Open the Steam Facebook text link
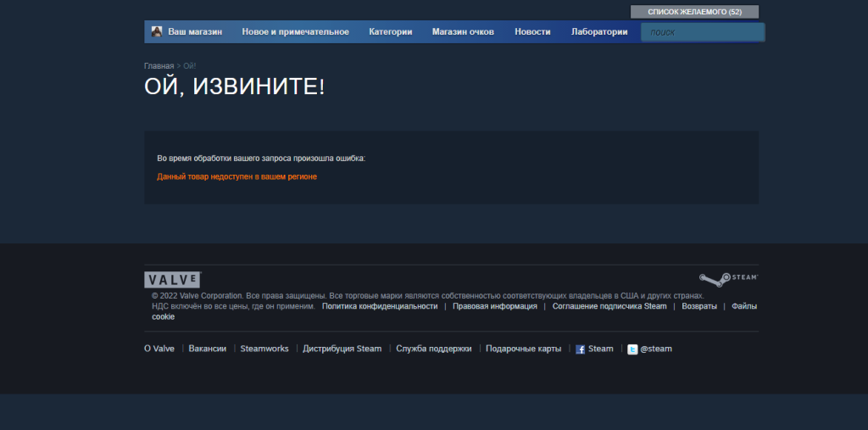This screenshot has width=868, height=430. click(601, 349)
